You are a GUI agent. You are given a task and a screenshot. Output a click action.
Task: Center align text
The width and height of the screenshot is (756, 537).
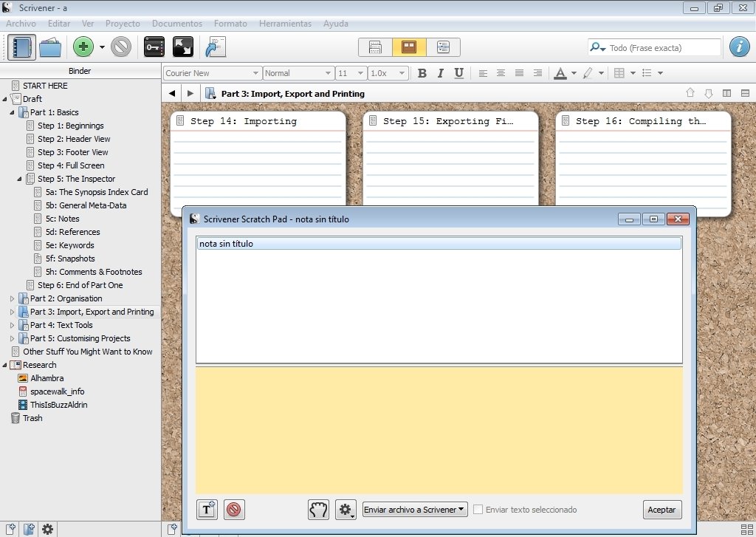pyautogui.click(x=501, y=73)
